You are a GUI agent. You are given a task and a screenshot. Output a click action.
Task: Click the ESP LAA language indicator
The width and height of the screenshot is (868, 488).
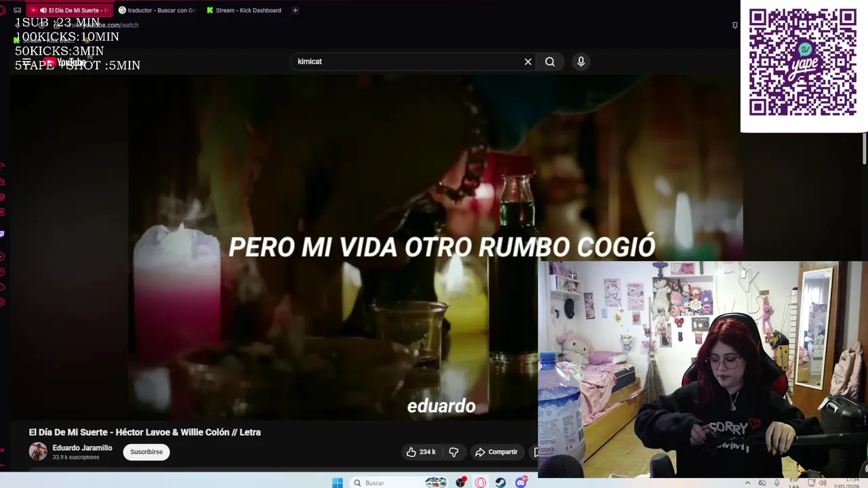click(794, 483)
